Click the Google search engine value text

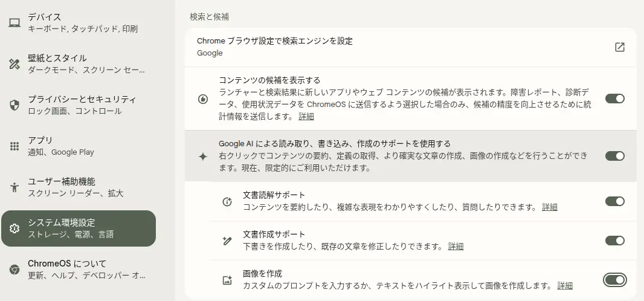coord(210,53)
